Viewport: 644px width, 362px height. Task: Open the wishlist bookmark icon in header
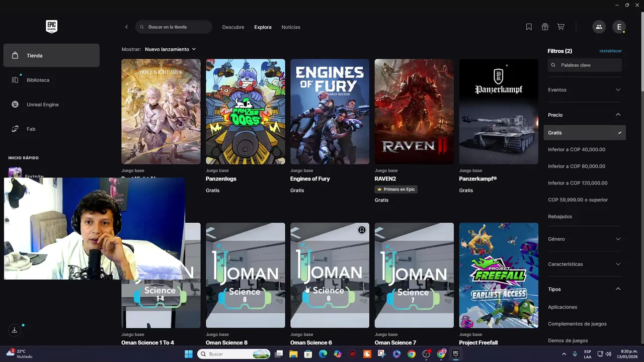(529, 27)
